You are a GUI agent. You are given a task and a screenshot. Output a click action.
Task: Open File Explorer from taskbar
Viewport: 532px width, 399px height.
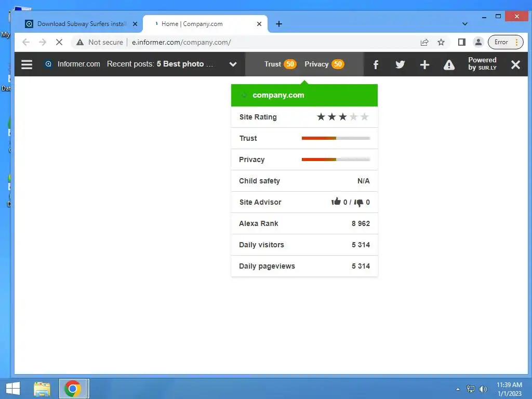42,389
